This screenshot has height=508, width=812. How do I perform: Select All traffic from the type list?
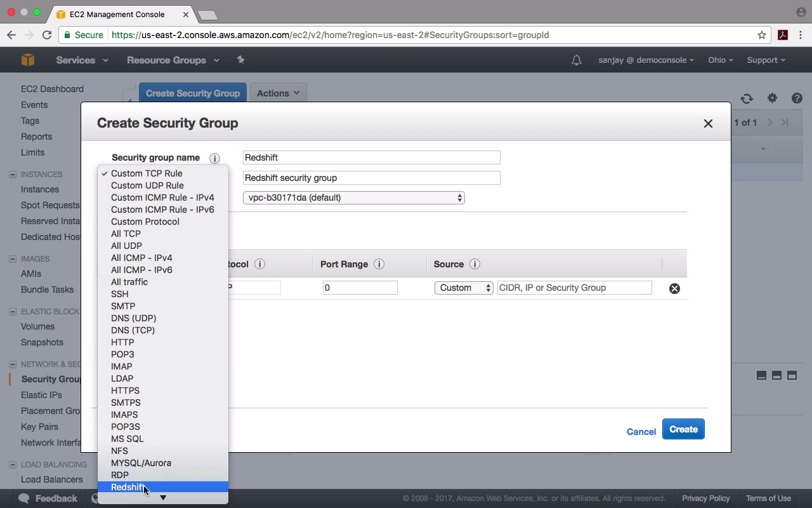coord(163,282)
